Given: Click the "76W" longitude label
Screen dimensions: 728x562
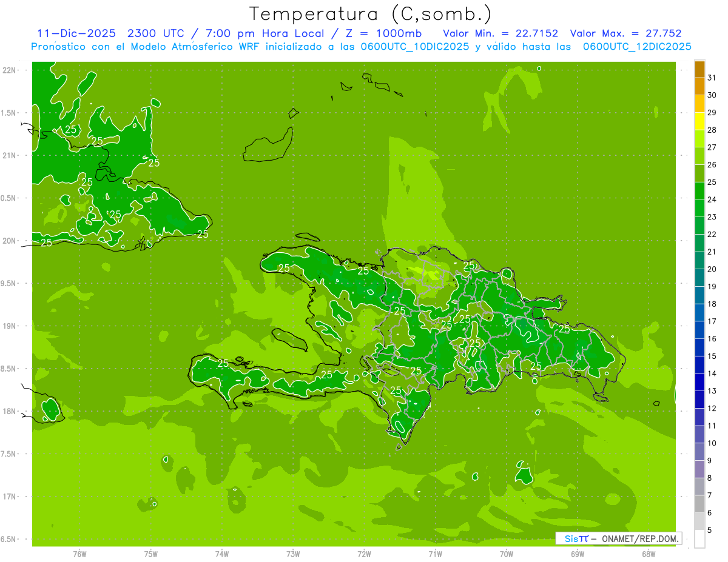Looking at the screenshot, I should click(x=79, y=554).
